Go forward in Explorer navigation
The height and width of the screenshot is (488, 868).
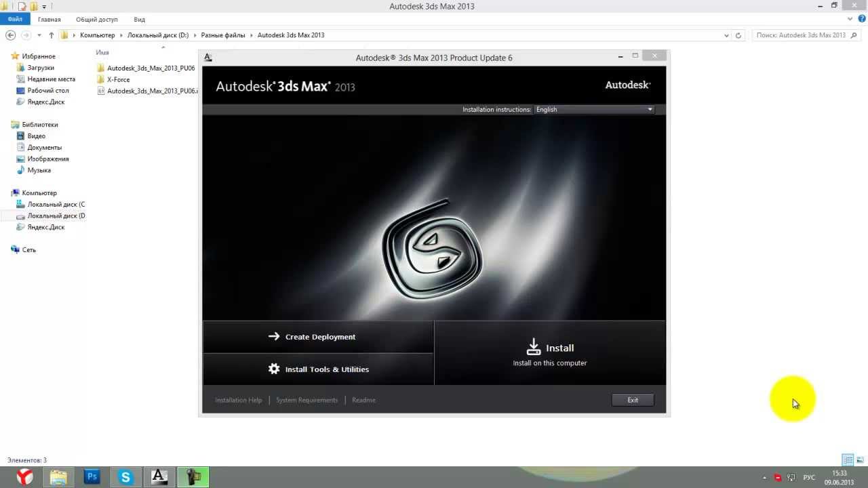26,35
